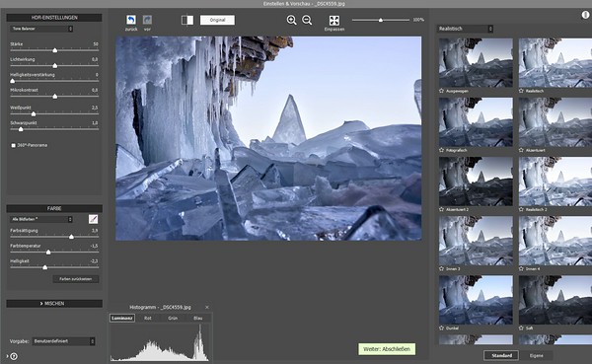Adjust the Weißpunkt slider handle
This screenshot has height=364, width=592.
[x=34, y=114]
